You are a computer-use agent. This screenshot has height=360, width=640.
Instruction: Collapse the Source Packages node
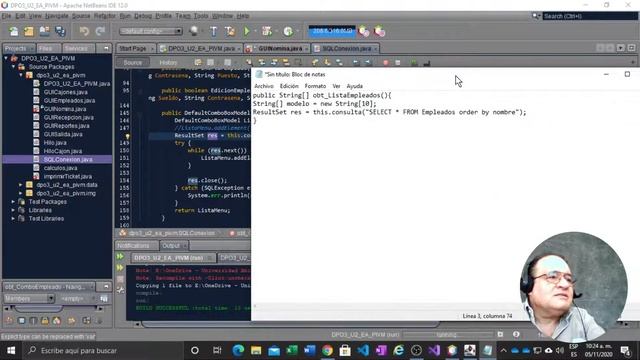point(13,67)
